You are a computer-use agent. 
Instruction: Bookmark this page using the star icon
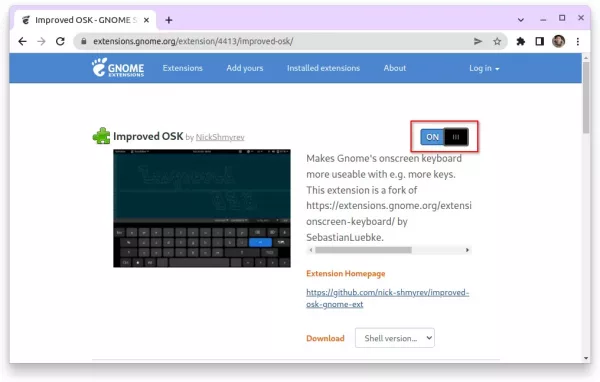click(x=497, y=41)
